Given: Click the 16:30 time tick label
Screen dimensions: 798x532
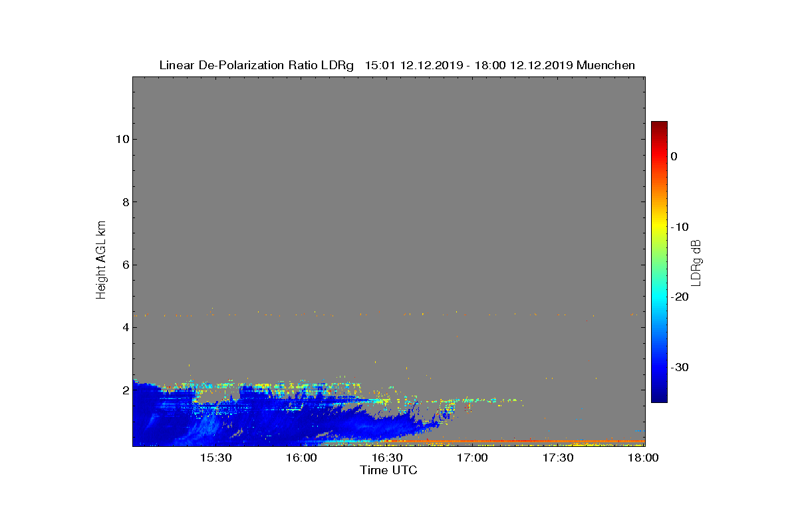Looking at the screenshot, I should 387,458.
